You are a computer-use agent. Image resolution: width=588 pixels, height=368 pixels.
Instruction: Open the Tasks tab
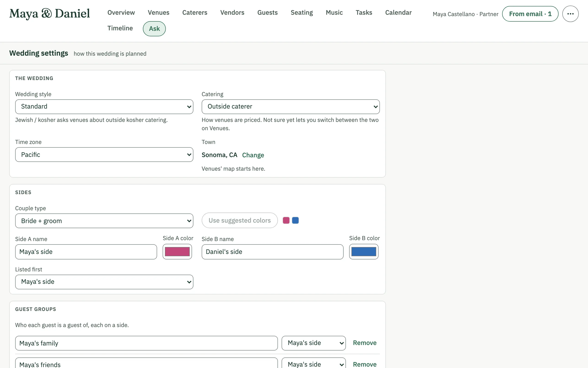(x=364, y=13)
